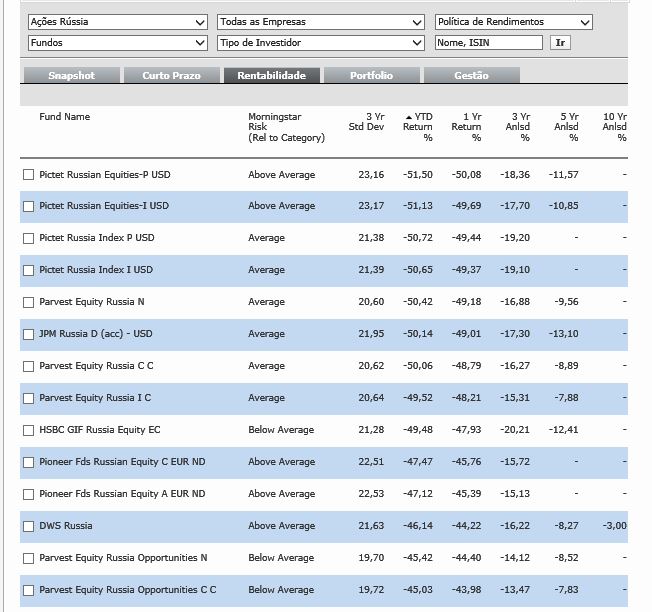The height and width of the screenshot is (612, 652).
Task: Click the Ir search button
Action: (560, 43)
